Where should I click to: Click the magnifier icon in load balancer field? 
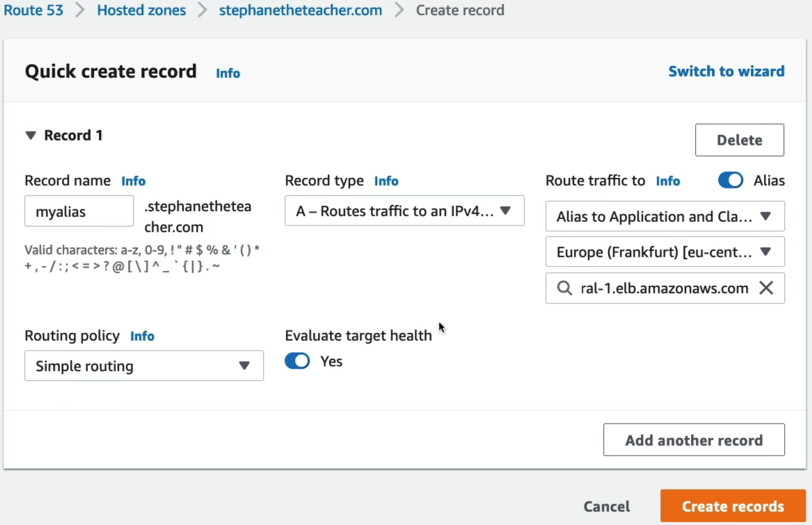point(564,288)
